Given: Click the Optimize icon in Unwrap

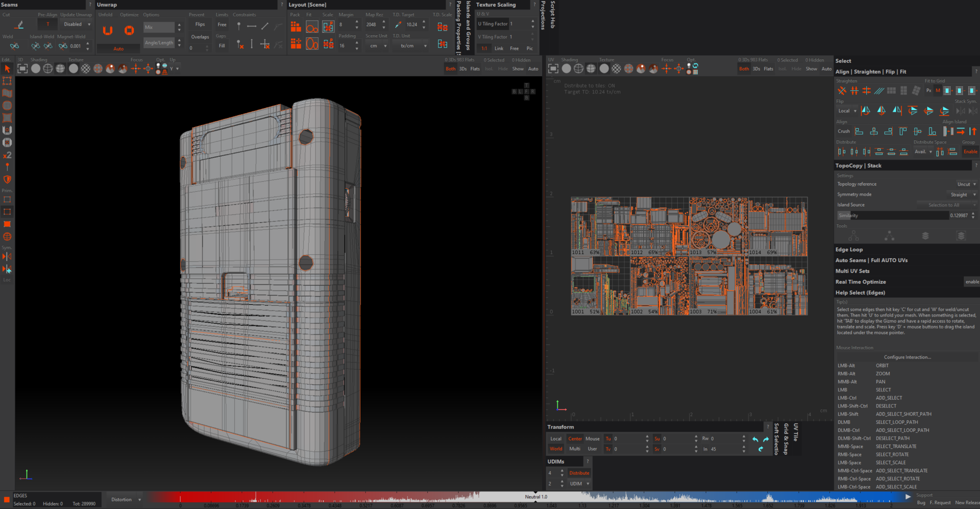Looking at the screenshot, I should tap(129, 30).
